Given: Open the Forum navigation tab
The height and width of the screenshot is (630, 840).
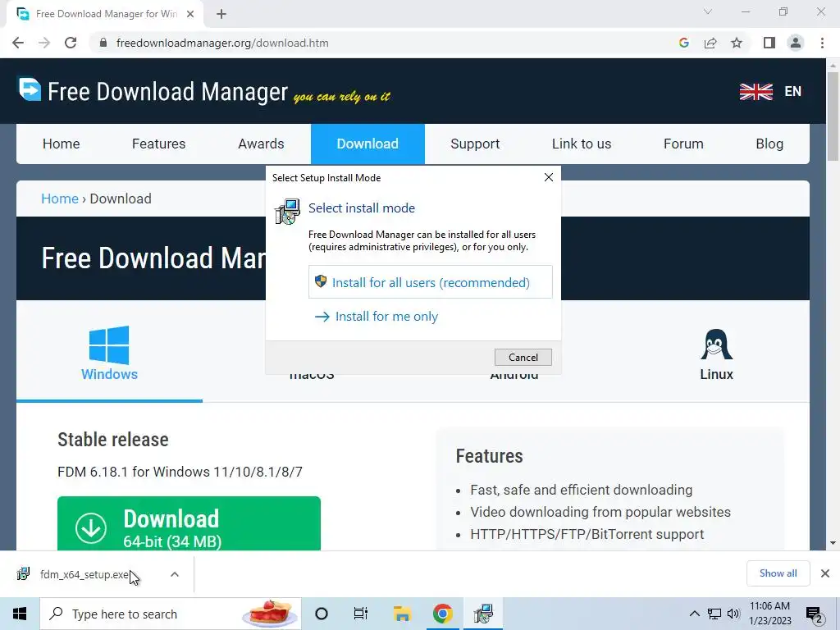Looking at the screenshot, I should click(683, 144).
